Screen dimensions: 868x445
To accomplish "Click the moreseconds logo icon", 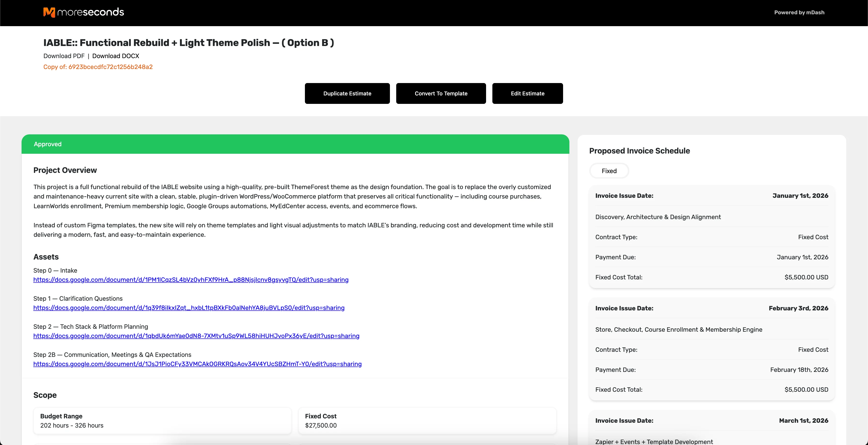I will pyautogui.click(x=49, y=12).
